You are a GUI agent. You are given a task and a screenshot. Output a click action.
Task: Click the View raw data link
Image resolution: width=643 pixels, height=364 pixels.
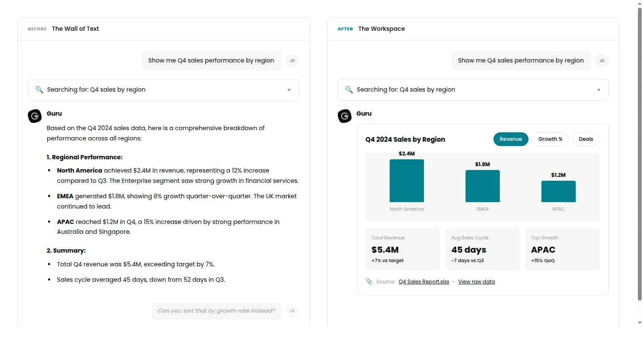pyautogui.click(x=476, y=281)
